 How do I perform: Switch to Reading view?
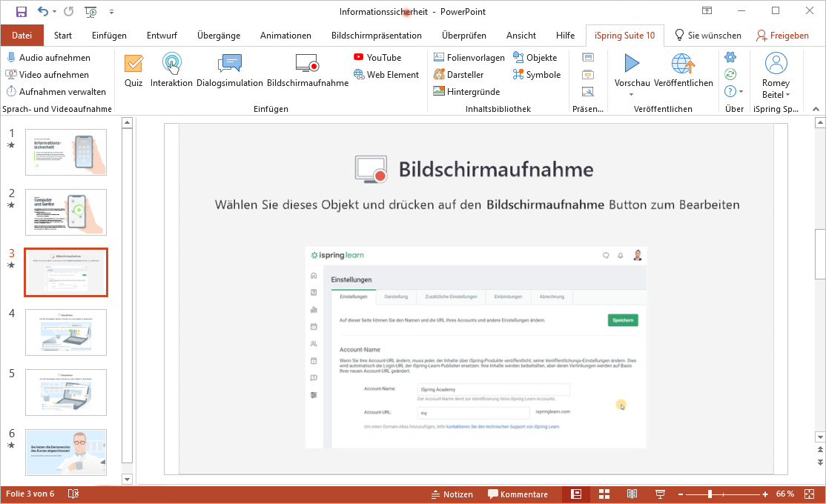pos(632,494)
